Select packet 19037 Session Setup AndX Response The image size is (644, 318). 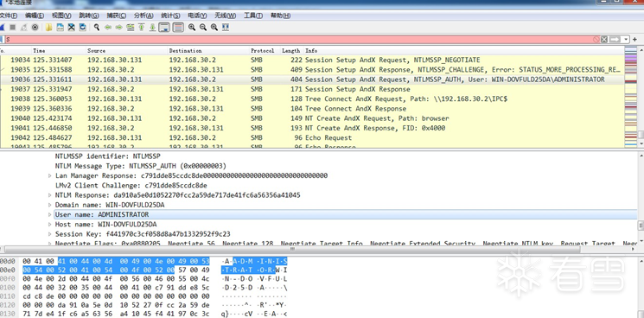click(x=312, y=89)
